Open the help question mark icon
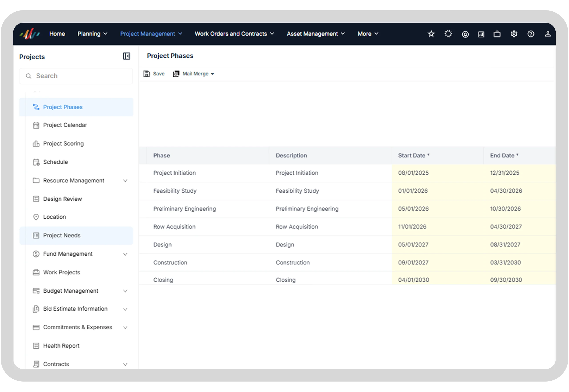Image resolution: width=569 pixels, height=392 pixels. click(x=531, y=34)
